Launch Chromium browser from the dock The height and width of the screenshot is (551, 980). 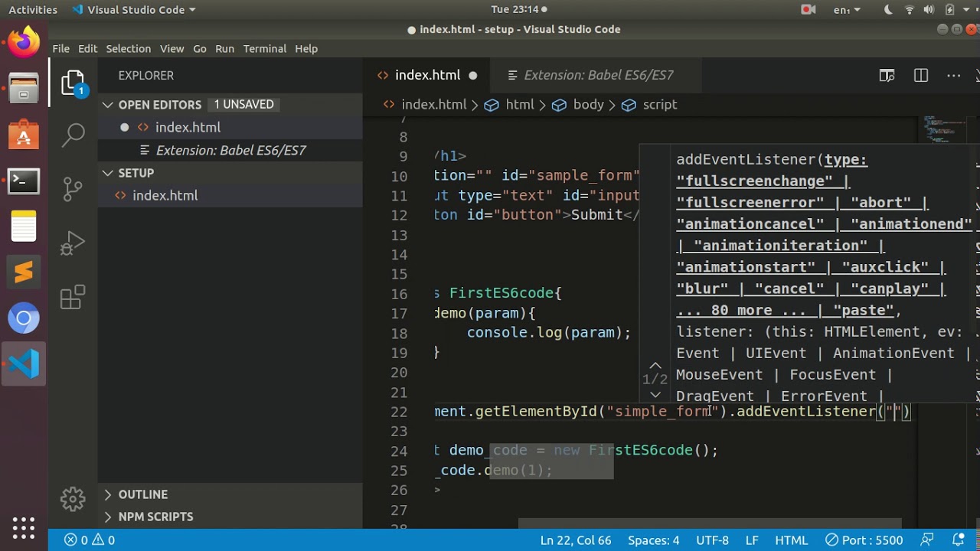pyautogui.click(x=24, y=318)
